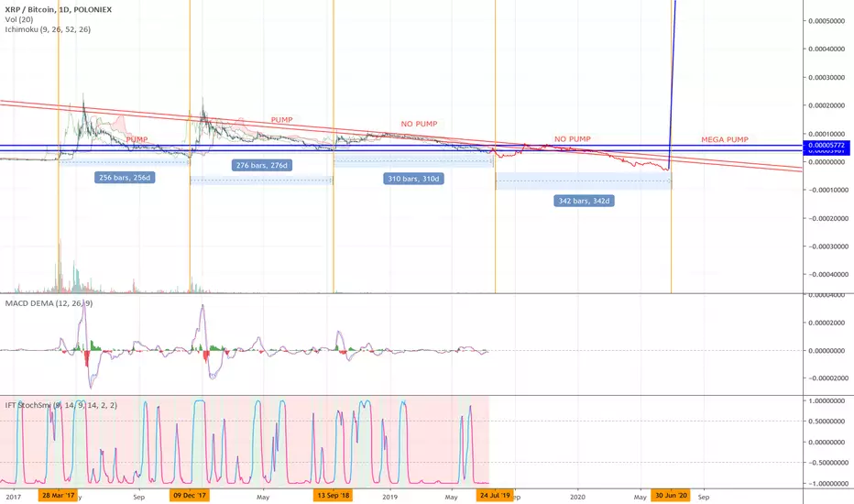Screen dimensions: 854x504
Task: Click the 28 Mar '17 date marker
Action: point(58,495)
